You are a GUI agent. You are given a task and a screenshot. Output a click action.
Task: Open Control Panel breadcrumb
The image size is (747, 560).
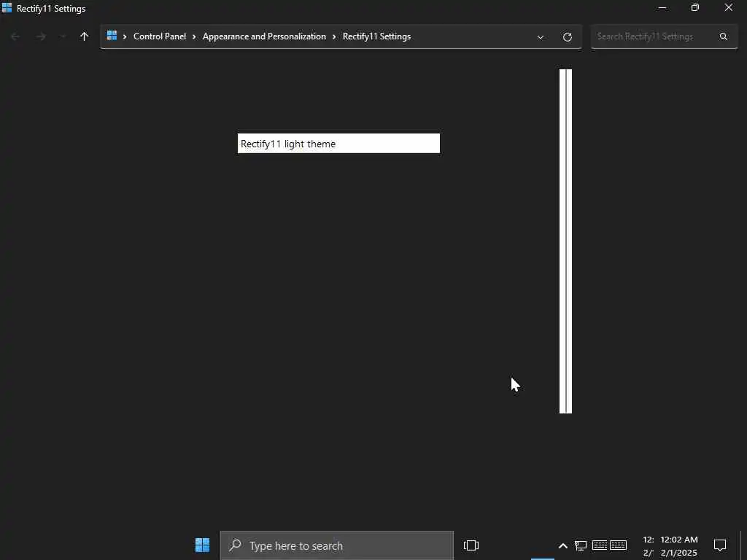(160, 36)
